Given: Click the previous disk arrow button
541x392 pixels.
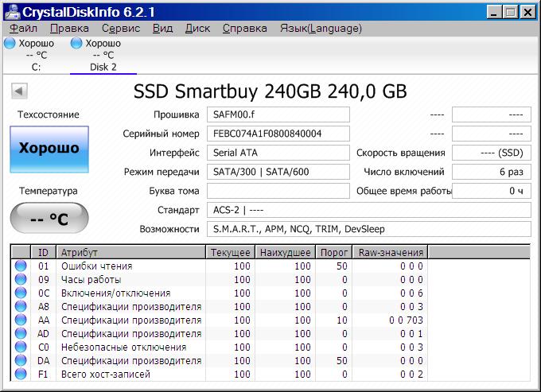Looking at the screenshot, I should (19, 91).
